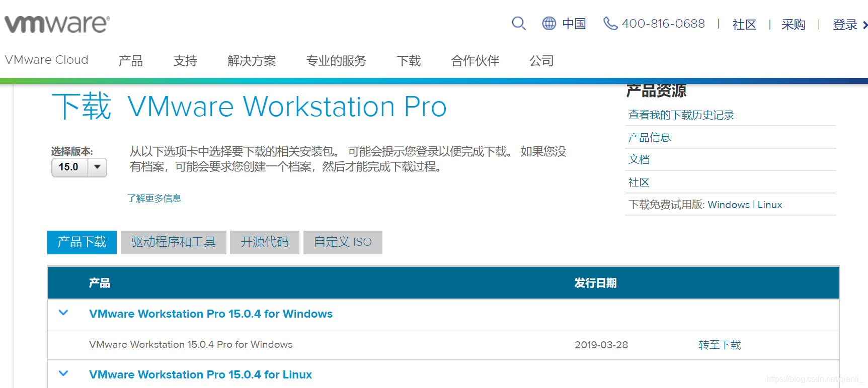Open the 社区 link in header
Image resolution: width=868 pixels, height=388 pixels.
click(744, 25)
